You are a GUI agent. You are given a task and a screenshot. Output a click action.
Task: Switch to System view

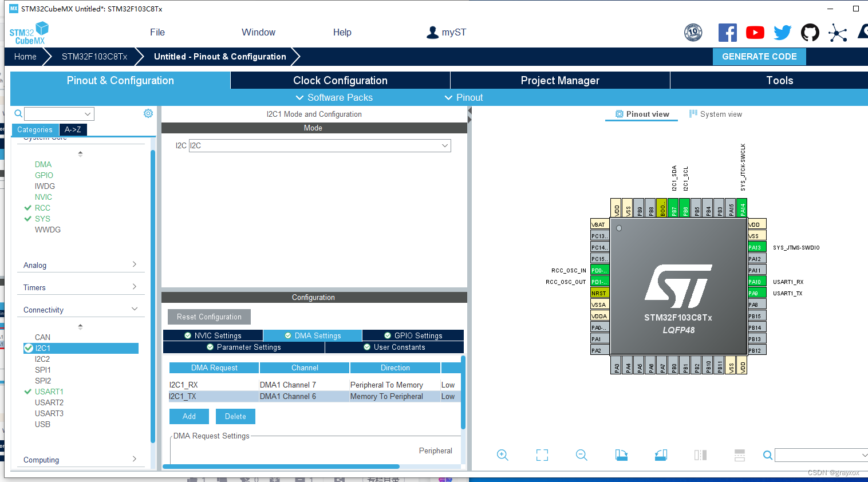(x=716, y=114)
